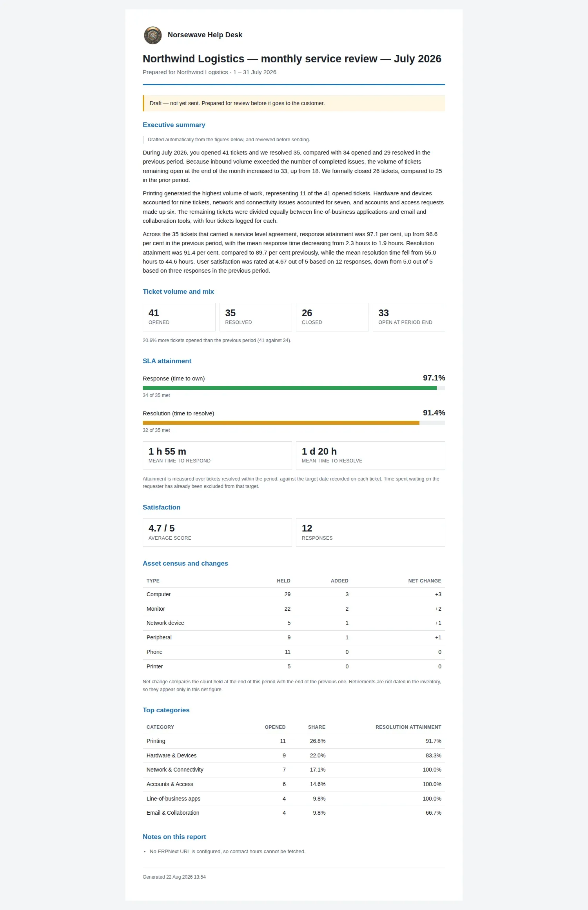This screenshot has width=588, height=910.
Task: Click the "1 h 55 m" mean respond card
Action: (217, 455)
